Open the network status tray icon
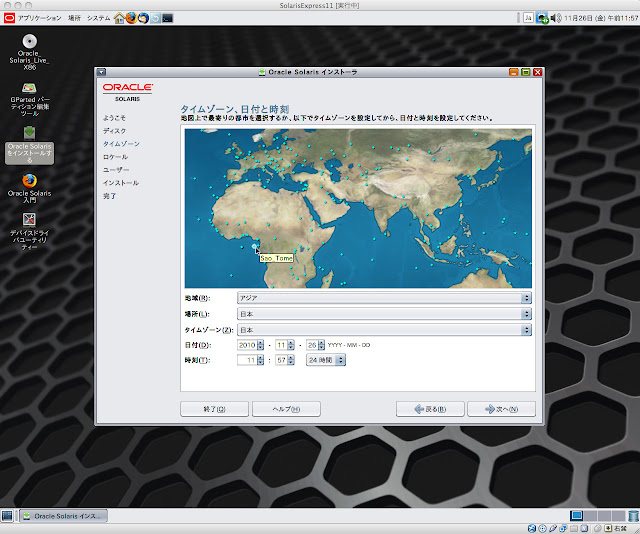 coord(542,18)
